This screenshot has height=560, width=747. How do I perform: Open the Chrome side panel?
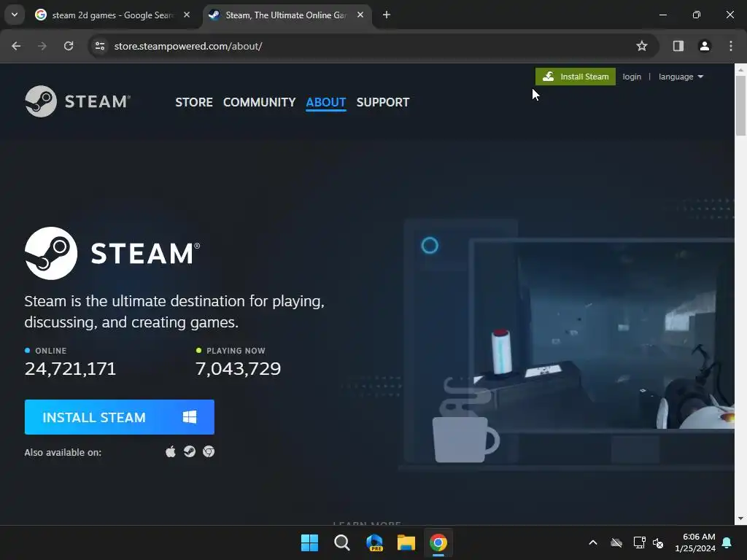click(678, 46)
